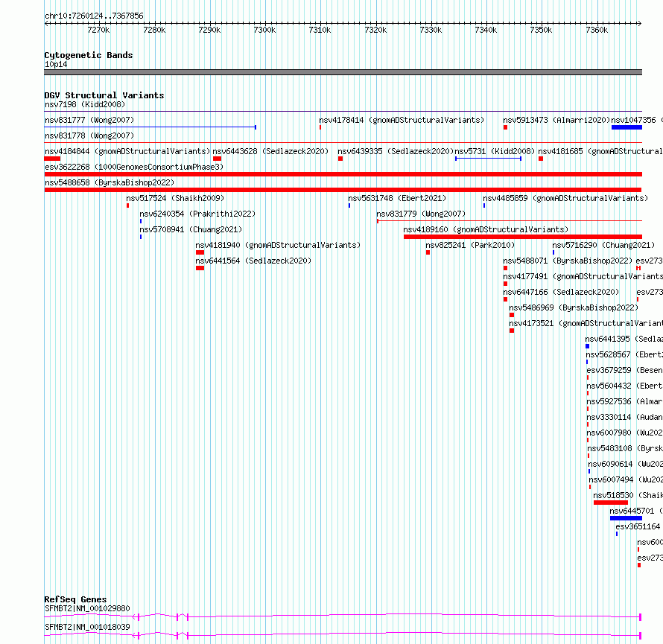Select nsv5488658 (ByrskaBishop2022) label
Viewport: 663px width, 644px height.
[x=110, y=182]
